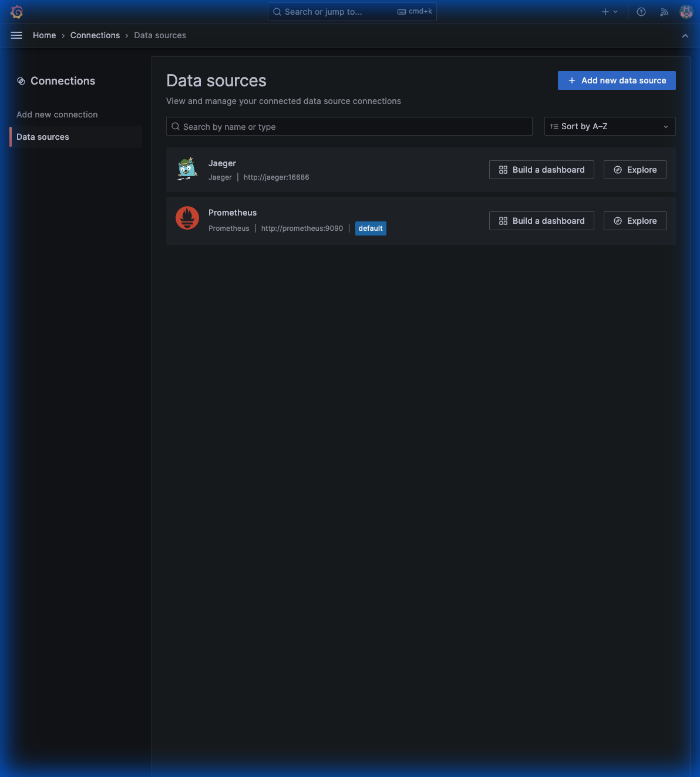Click the Jaeger data source logo

(x=187, y=169)
